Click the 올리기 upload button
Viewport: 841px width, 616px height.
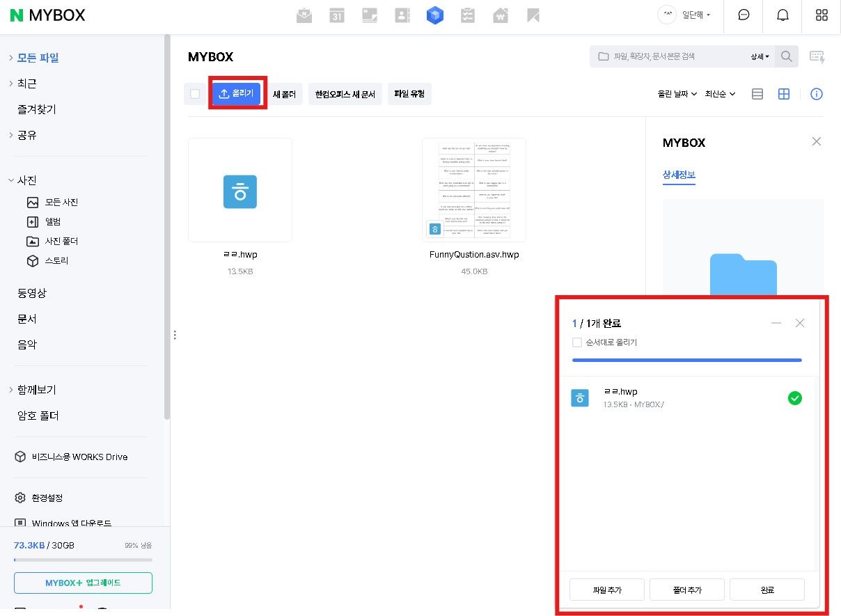237,93
